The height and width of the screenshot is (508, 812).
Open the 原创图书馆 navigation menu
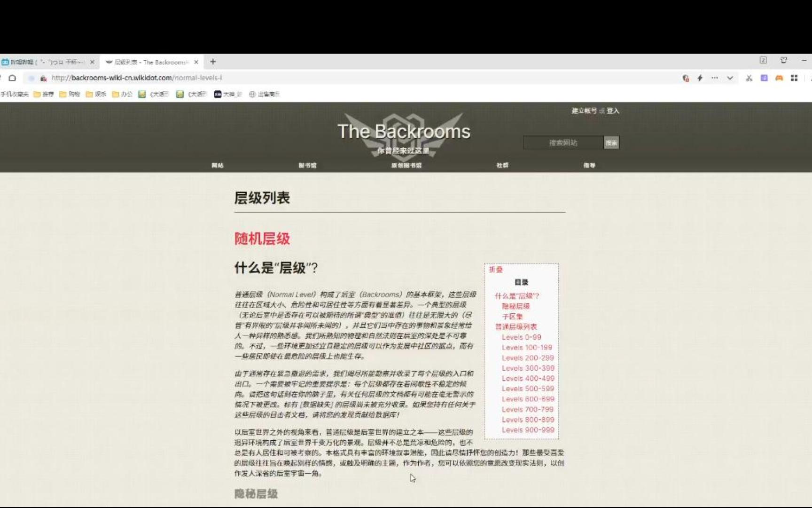pyautogui.click(x=406, y=166)
